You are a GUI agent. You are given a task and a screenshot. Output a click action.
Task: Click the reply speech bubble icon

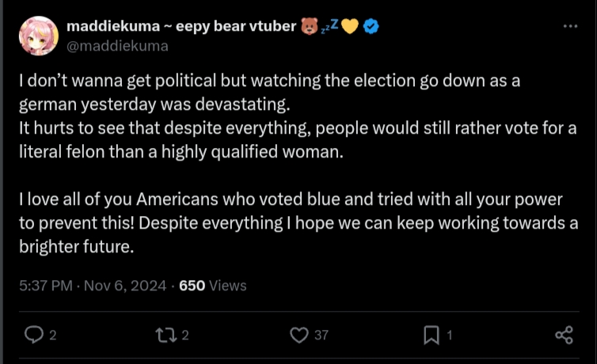[x=33, y=335]
